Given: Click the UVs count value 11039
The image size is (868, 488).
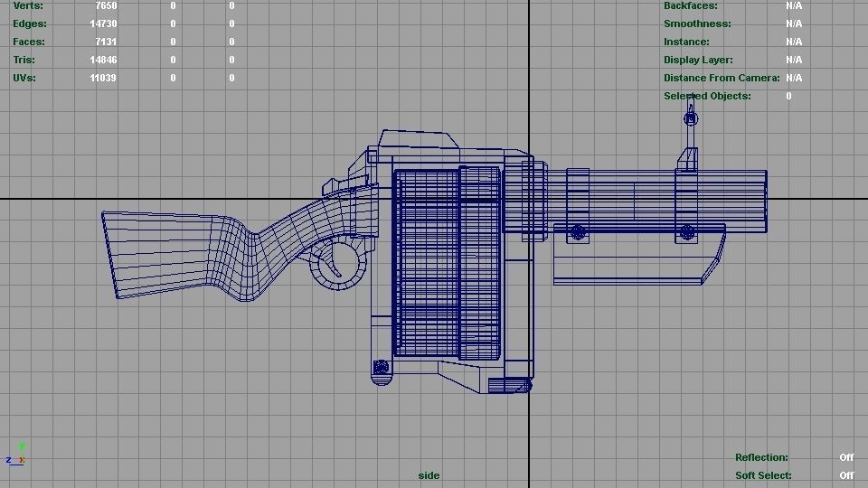Looking at the screenshot, I should pyautogui.click(x=103, y=78).
